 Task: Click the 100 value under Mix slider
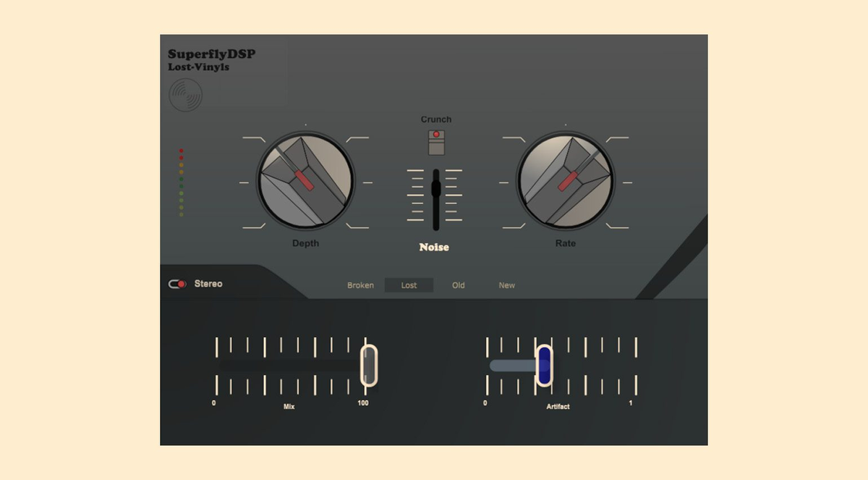(363, 403)
